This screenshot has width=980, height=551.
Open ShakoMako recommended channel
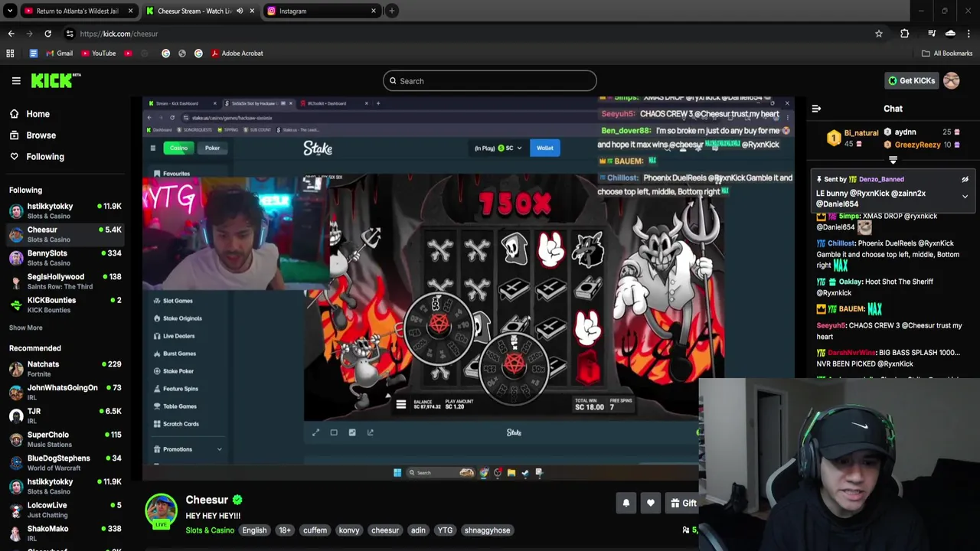click(66, 533)
